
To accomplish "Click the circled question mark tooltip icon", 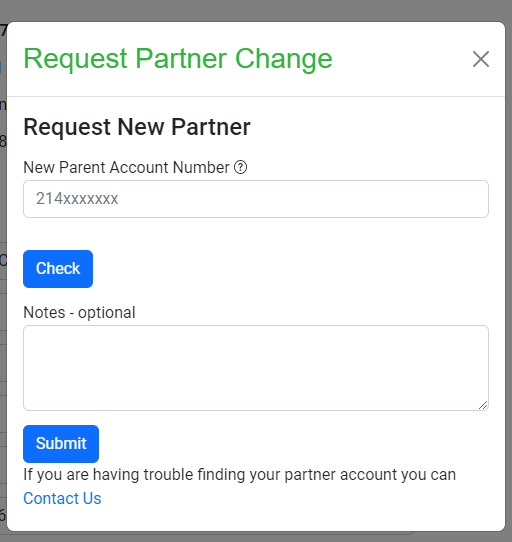I will coord(240,167).
